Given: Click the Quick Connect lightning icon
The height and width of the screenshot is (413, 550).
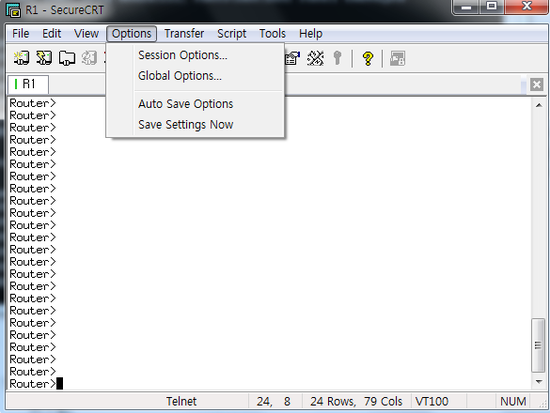Looking at the screenshot, I should pos(44,58).
